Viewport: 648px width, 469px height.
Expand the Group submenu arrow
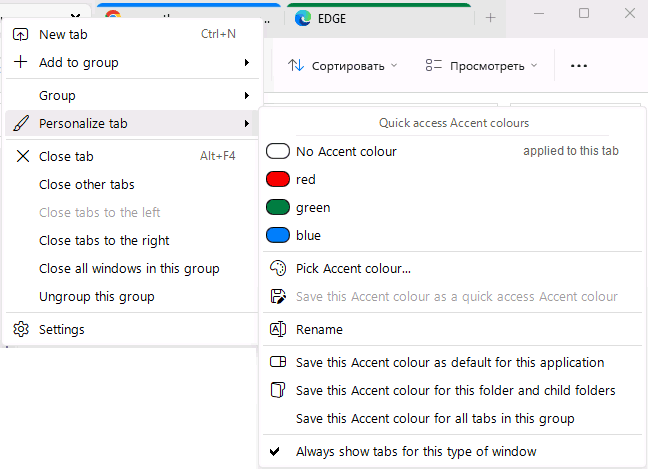point(246,96)
